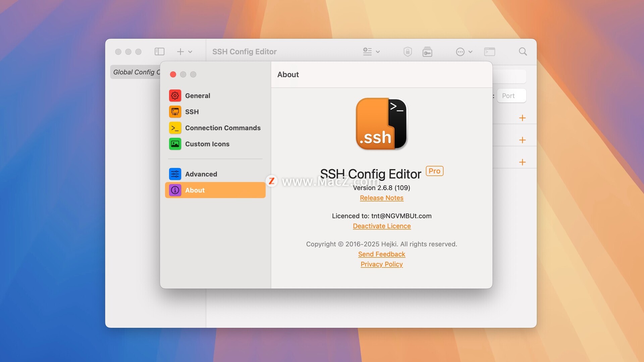
Task: Click the shield lock icon in toolbar
Action: (408, 52)
